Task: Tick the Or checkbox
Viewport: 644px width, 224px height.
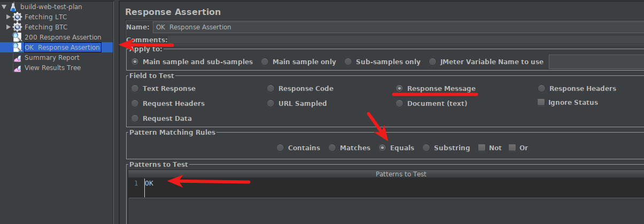Action: [x=512, y=148]
